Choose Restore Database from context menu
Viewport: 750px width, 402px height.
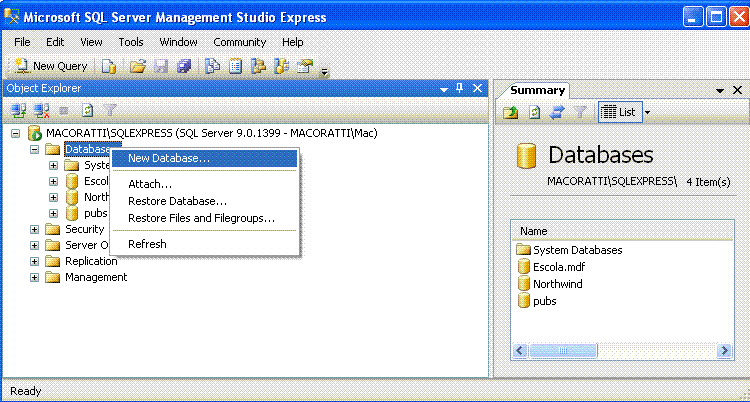click(204, 201)
